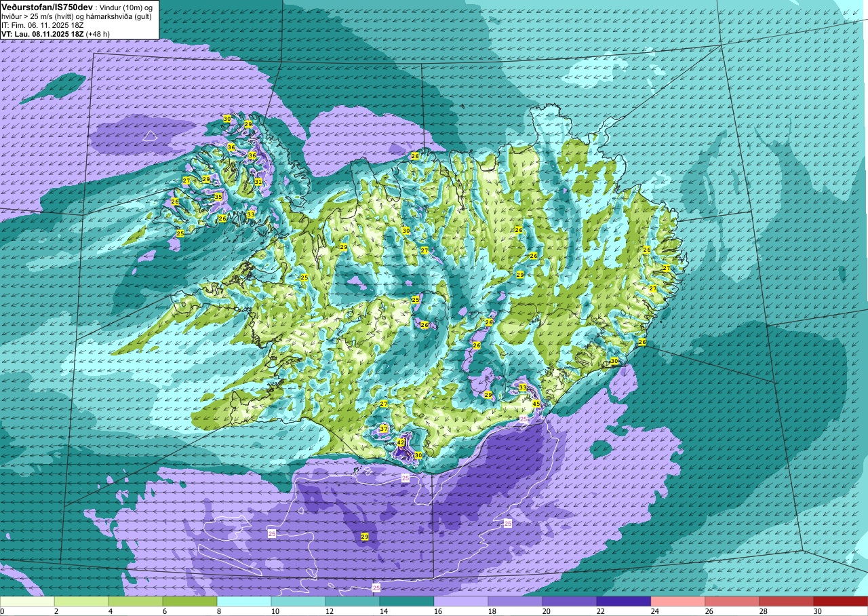
Task: Select the medium purple 18–20 legend swatch
Action: [515, 601]
